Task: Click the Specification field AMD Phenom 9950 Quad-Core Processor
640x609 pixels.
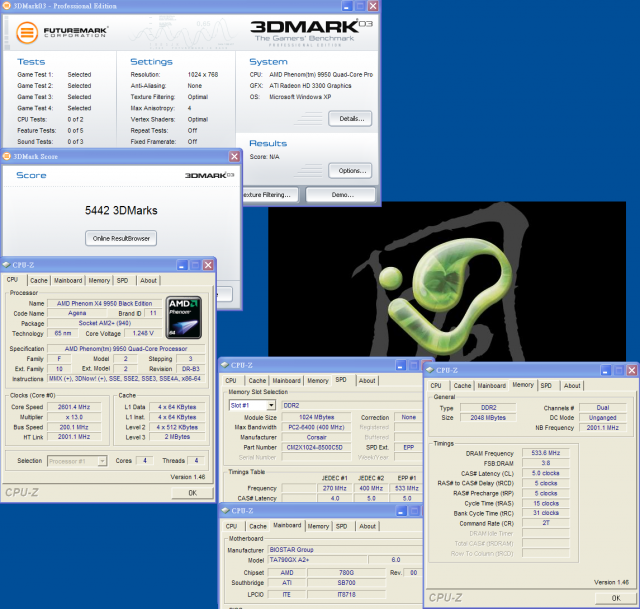Action: pyautogui.click(x=126, y=349)
